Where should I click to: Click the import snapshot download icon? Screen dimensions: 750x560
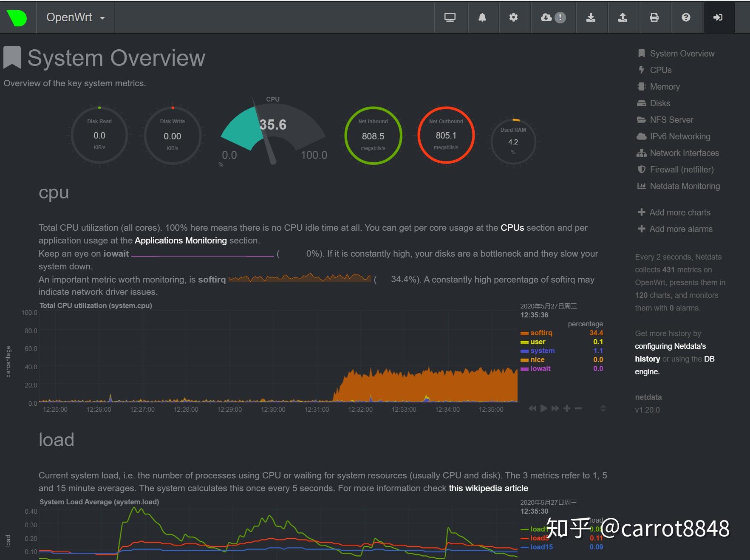(591, 17)
